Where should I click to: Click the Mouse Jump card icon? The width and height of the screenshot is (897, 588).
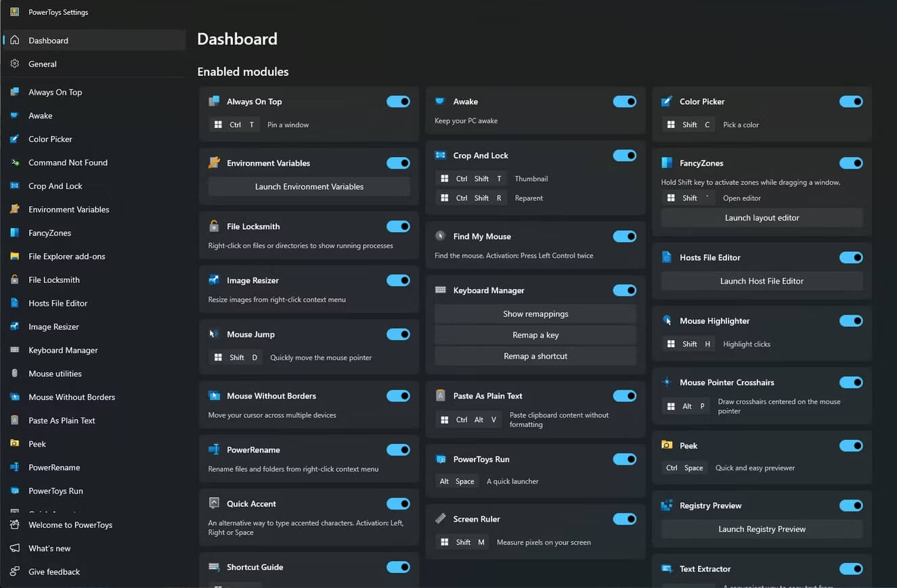tap(214, 334)
